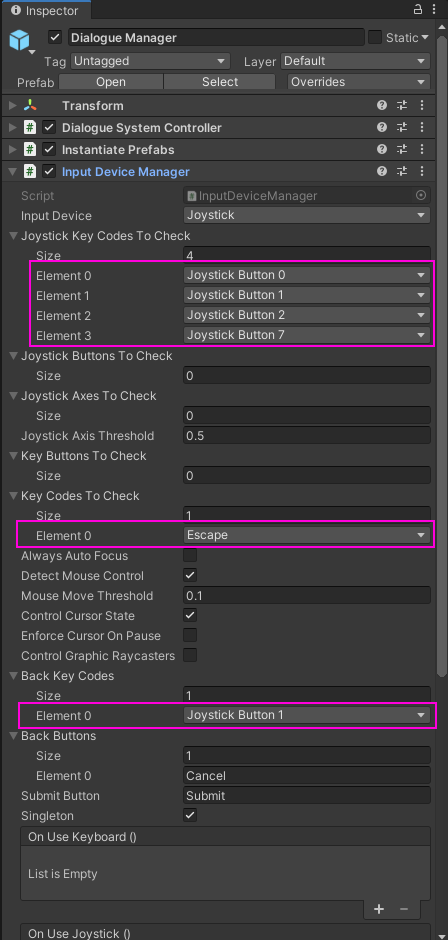Screen dimensions: 448x940
Task: Open the Inspector panel kebab menu
Action: pos(434,10)
